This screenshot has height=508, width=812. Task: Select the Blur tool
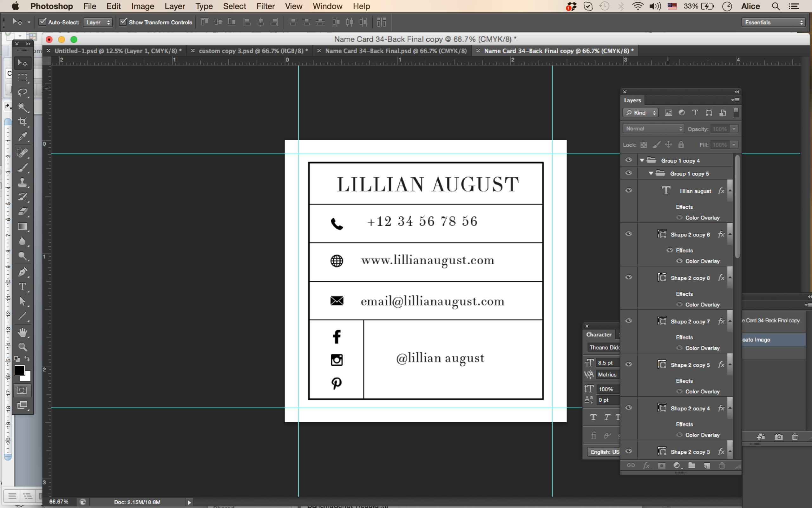click(23, 241)
